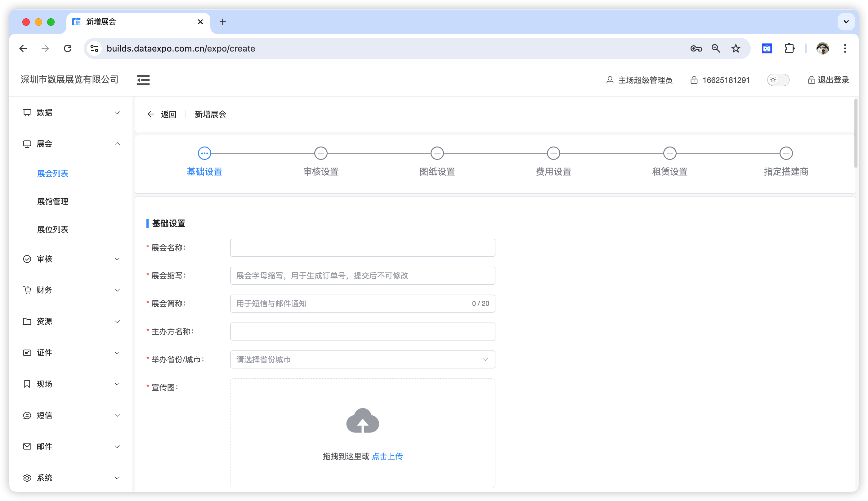Screen dimensions: 868x501
Task: Expand the 审核 sidebar menu
Action: pos(71,259)
